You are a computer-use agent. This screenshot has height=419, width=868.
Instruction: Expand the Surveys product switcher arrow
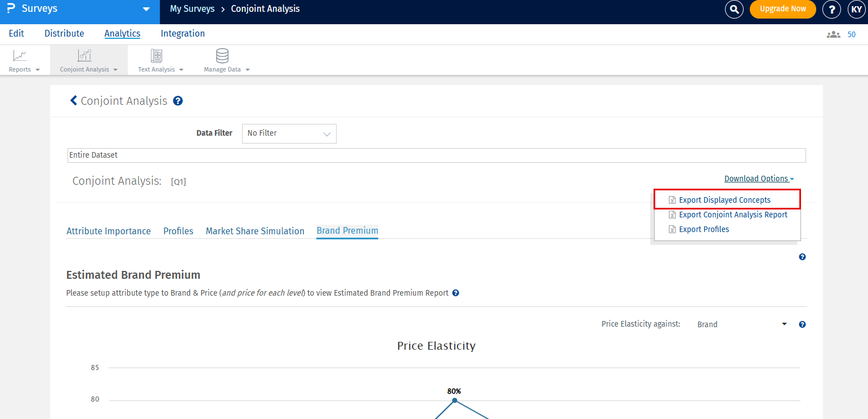146,9
